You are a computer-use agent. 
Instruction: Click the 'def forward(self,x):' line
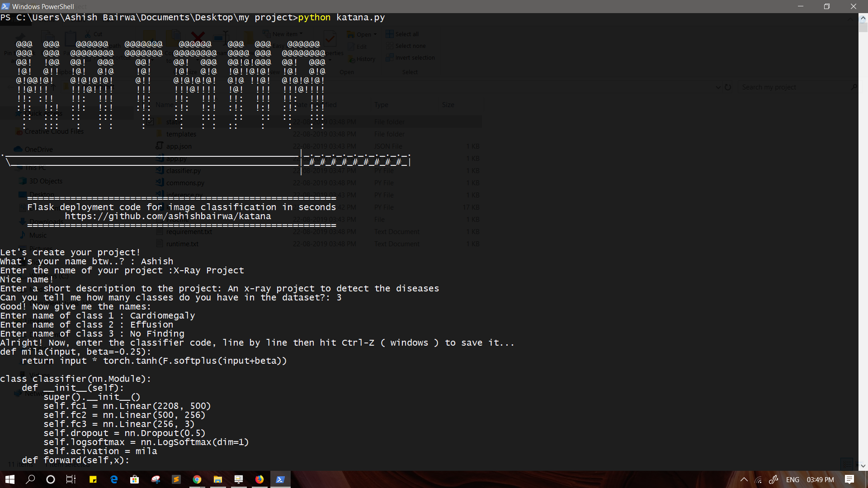[75, 460]
